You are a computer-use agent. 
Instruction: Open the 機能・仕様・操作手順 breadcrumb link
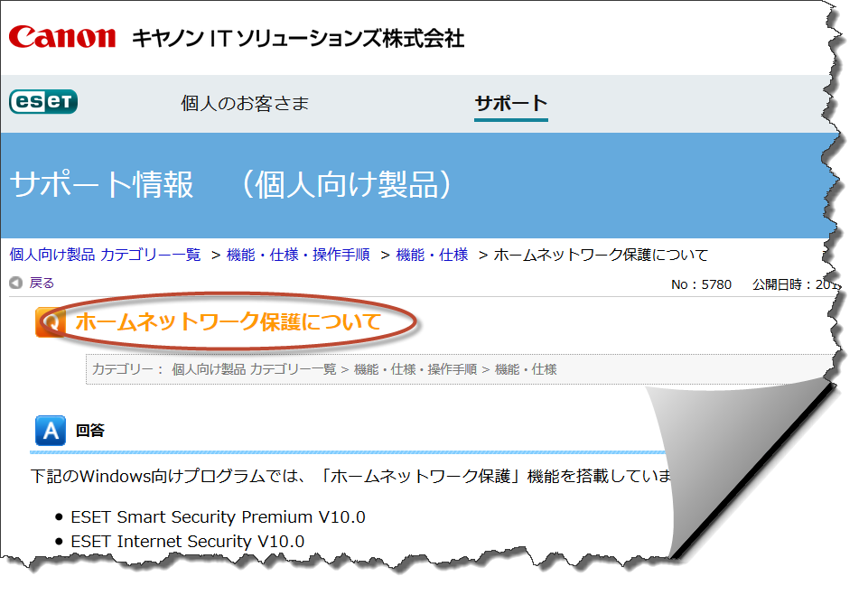pos(298,255)
